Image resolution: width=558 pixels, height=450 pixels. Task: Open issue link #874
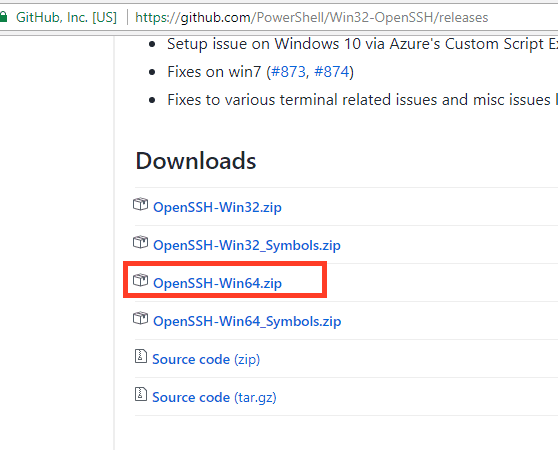[332, 72]
